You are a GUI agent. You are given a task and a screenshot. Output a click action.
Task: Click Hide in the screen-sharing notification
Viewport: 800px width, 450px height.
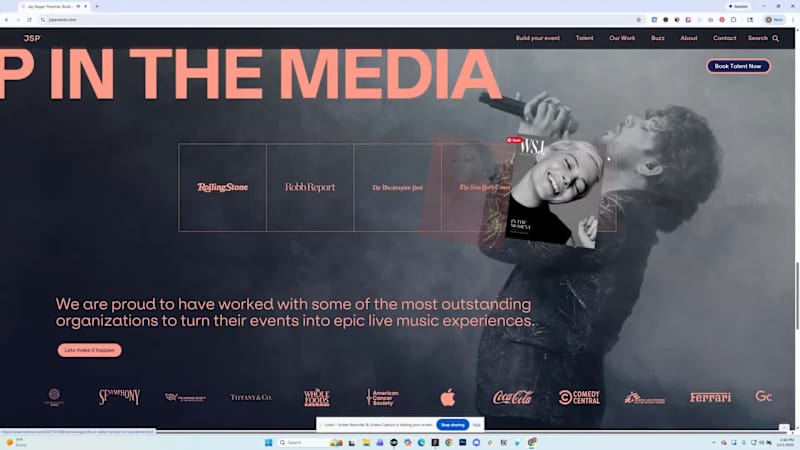coord(477,424)
